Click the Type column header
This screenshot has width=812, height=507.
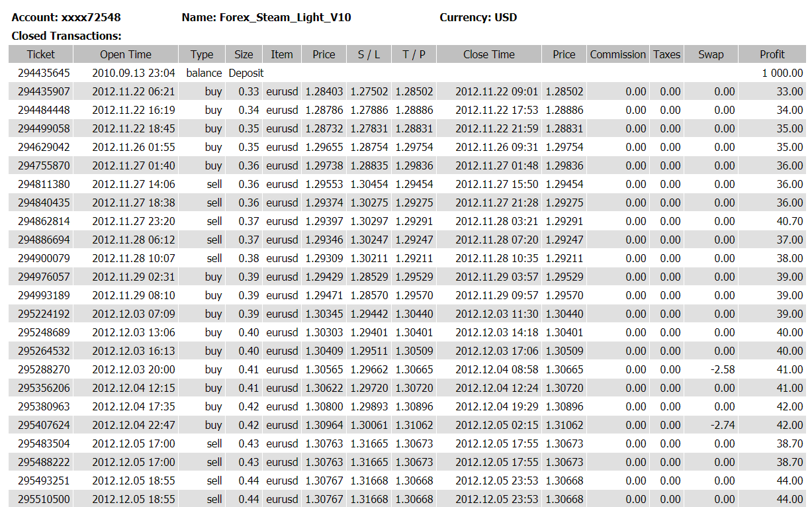point(202,54)
